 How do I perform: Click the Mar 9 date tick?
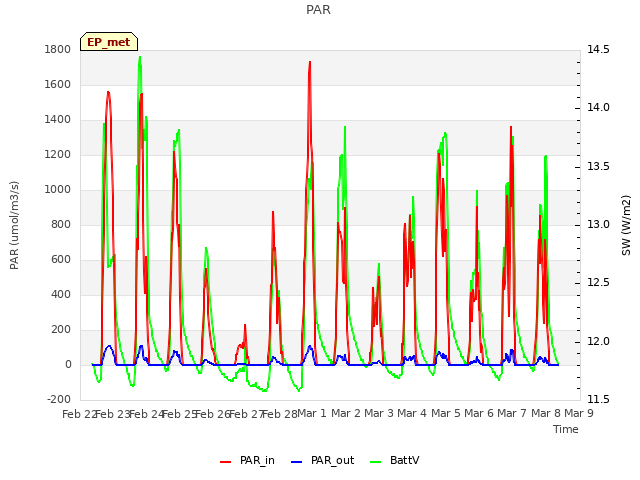[x=579, y=413]
